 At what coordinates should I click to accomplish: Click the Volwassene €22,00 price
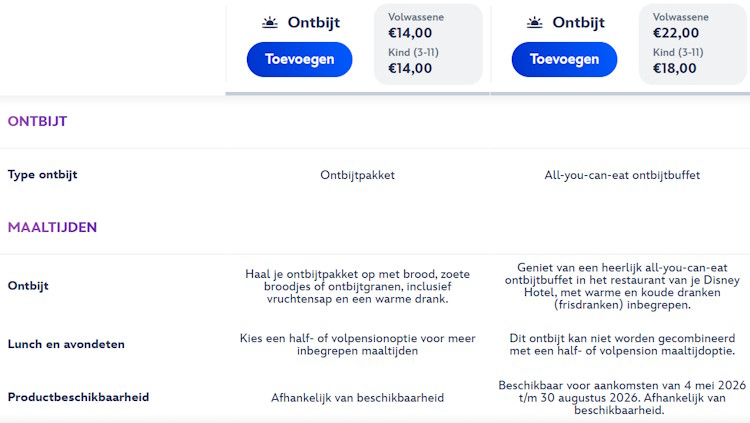(x=675, y=33)
